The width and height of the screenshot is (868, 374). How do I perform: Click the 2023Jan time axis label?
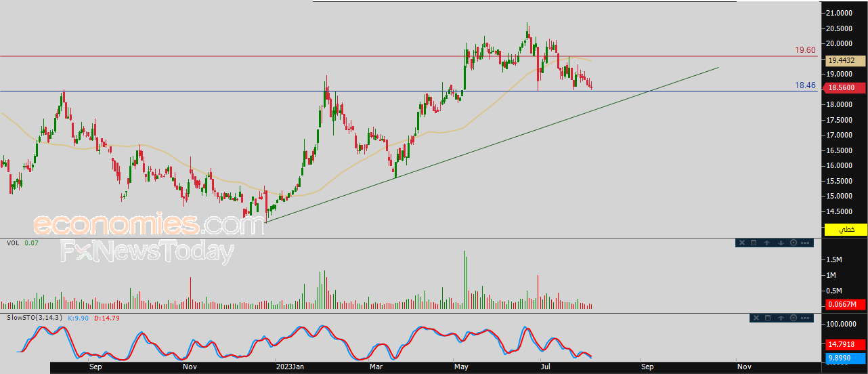[289, 367]
